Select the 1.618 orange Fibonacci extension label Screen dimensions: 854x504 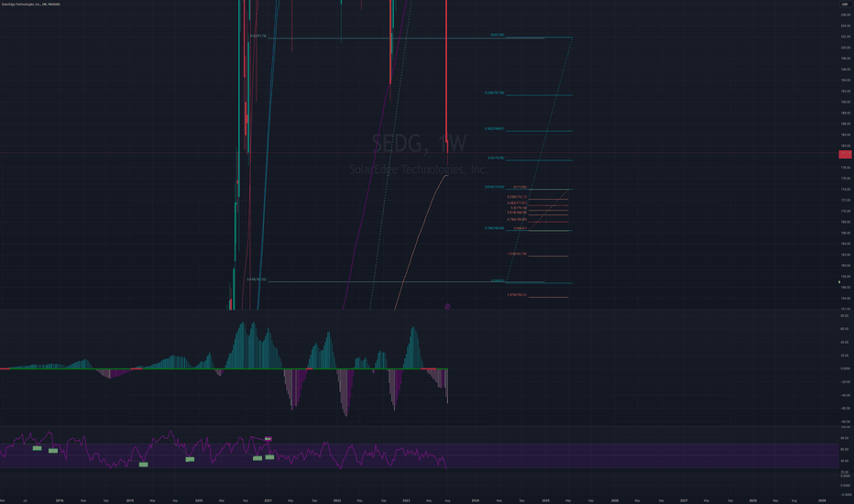click(517, 254)
